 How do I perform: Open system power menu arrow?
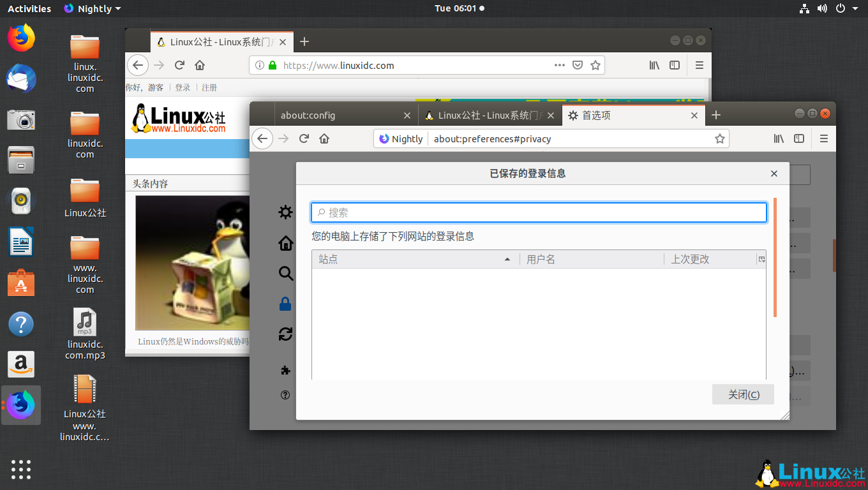[855, 8]
